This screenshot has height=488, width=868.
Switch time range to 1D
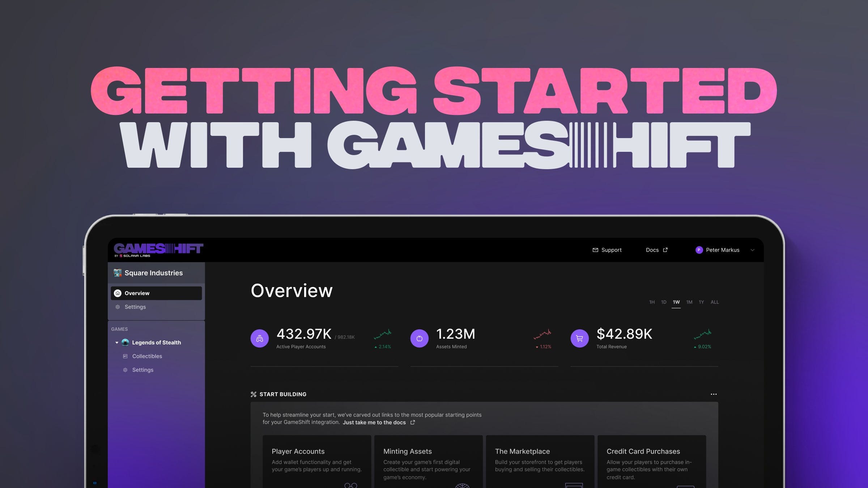tap(664, 302)
